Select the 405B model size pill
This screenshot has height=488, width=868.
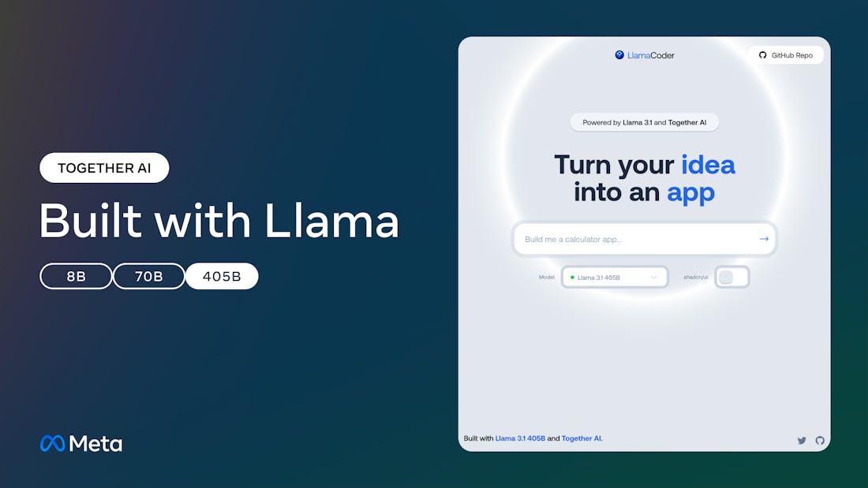click(x=222, y=276)
